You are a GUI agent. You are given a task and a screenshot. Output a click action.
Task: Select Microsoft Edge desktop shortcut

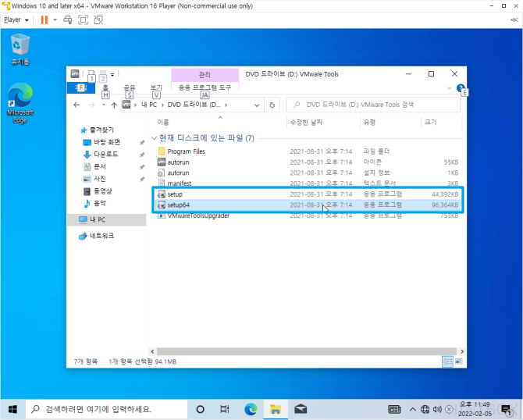(20, 103)
